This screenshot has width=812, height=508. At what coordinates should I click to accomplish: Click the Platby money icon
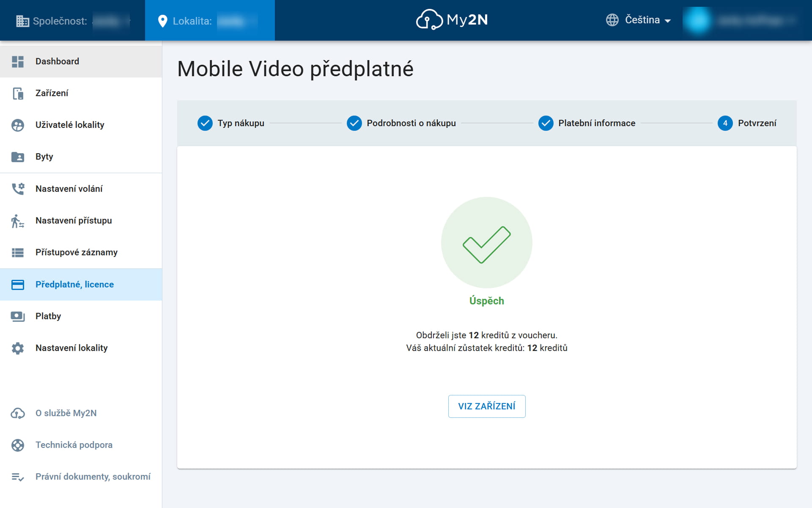(18, 316)
